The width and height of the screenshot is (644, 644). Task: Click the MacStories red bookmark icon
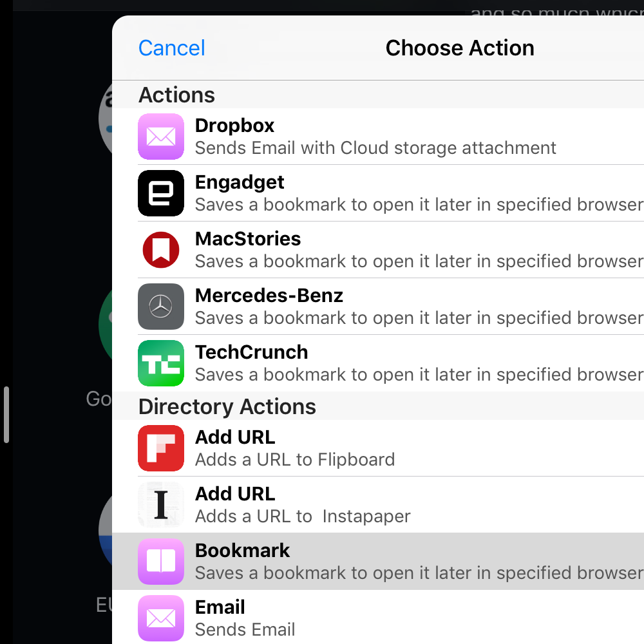pyautogui.click(x=161, y=250)
